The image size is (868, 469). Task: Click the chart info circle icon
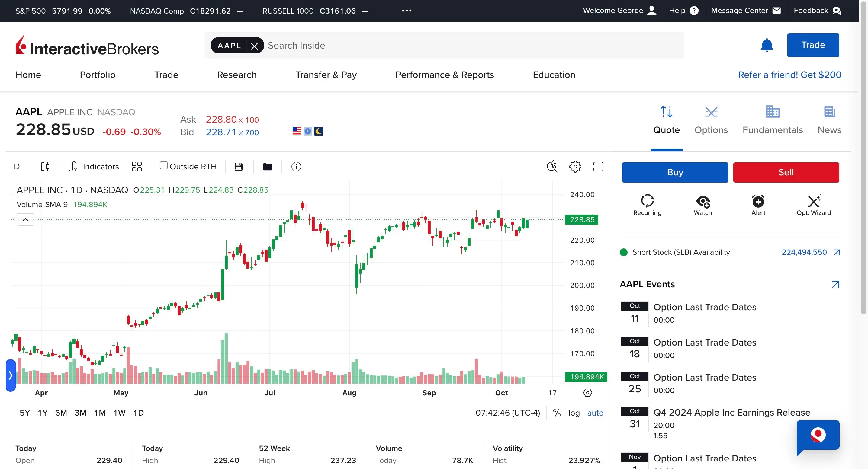(296, 167)
